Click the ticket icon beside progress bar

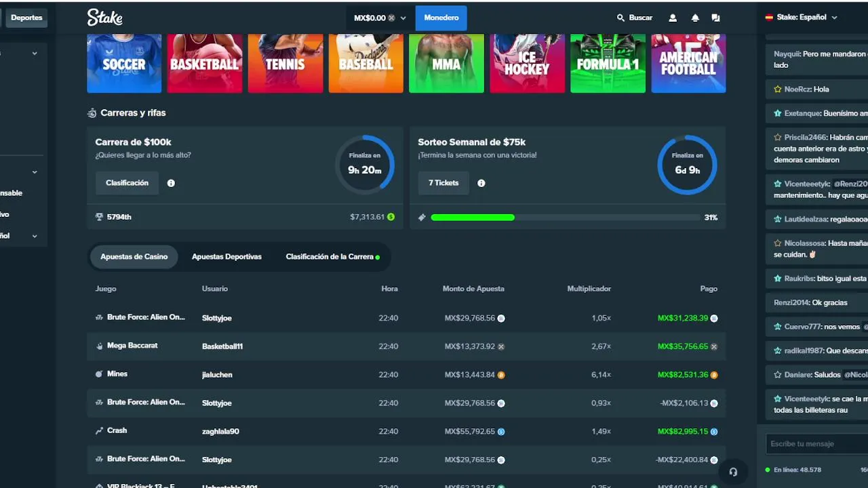[x=422, y=218]
